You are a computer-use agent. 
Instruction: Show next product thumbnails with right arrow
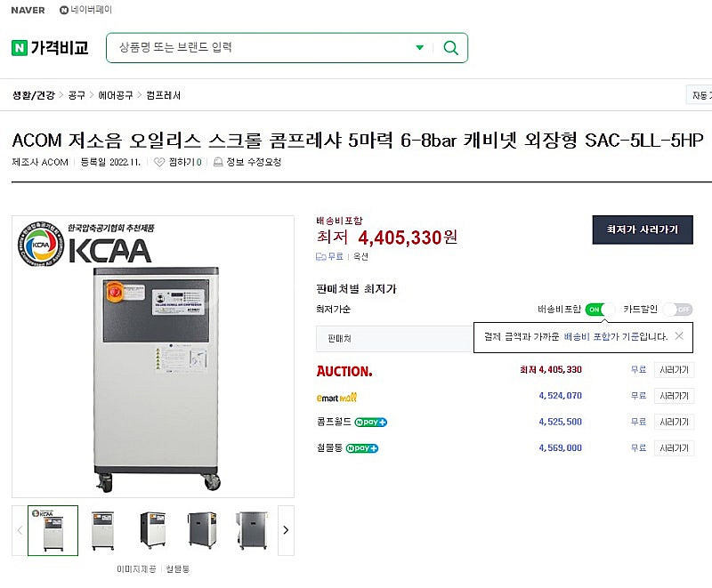tap(286, 530)
